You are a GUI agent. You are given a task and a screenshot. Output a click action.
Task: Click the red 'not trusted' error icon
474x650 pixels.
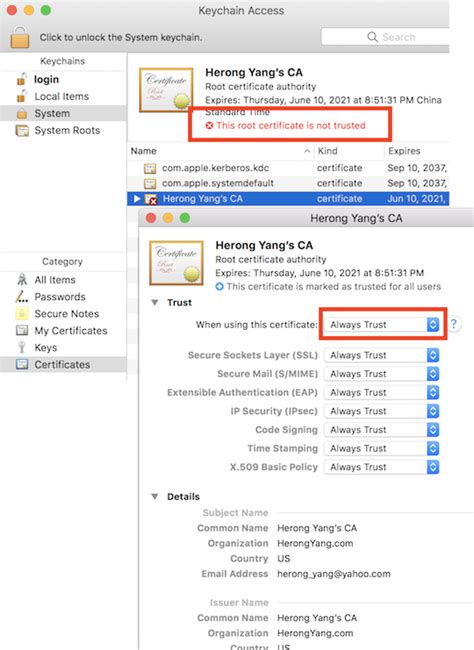coord(209,125)
